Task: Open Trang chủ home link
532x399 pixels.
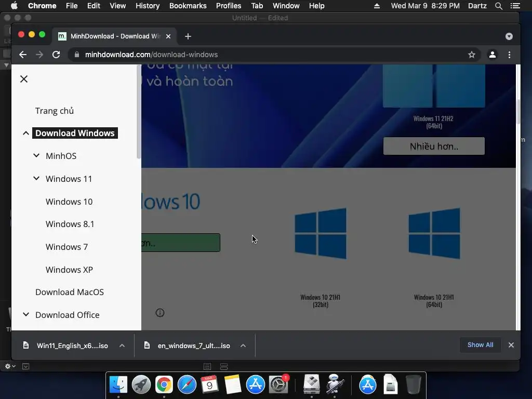Action: (55, 111)
